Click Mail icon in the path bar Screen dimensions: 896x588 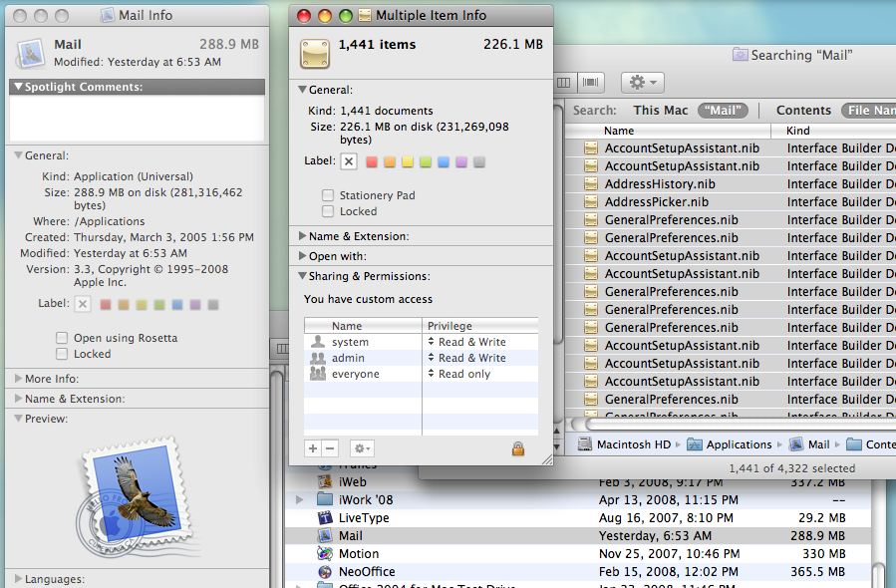pyautogui.click(x=796, y=444)
